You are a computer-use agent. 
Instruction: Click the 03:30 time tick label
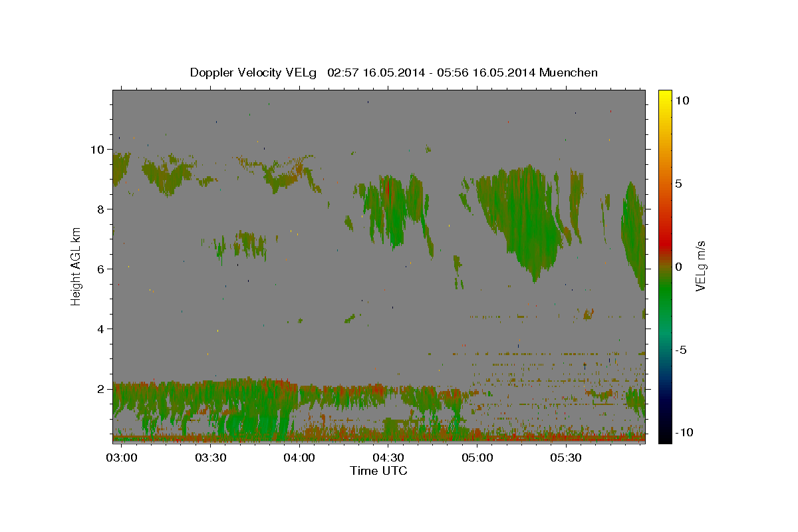pos(211,458)
